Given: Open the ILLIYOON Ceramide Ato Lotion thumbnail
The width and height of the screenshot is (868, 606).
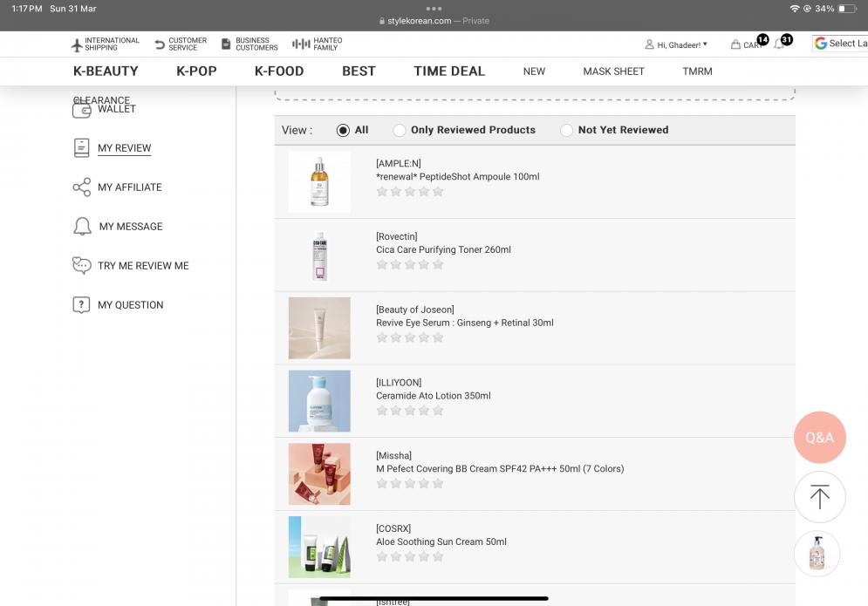Looking at the screenshot, I should (319, 401).
